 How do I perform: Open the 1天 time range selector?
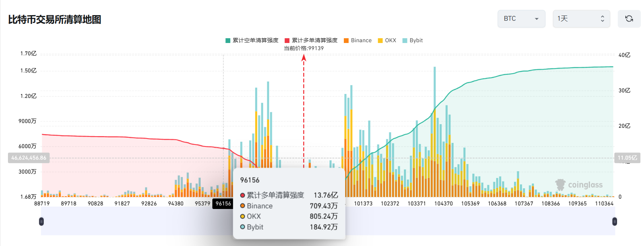[581, 19]
